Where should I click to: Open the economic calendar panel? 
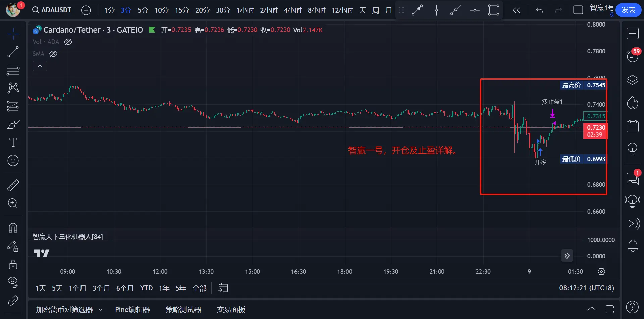[633, 126]
